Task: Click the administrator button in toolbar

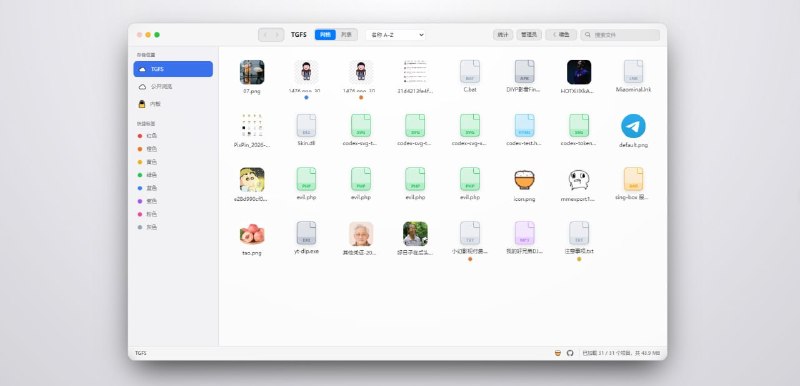Action: [x=529, y=35]
